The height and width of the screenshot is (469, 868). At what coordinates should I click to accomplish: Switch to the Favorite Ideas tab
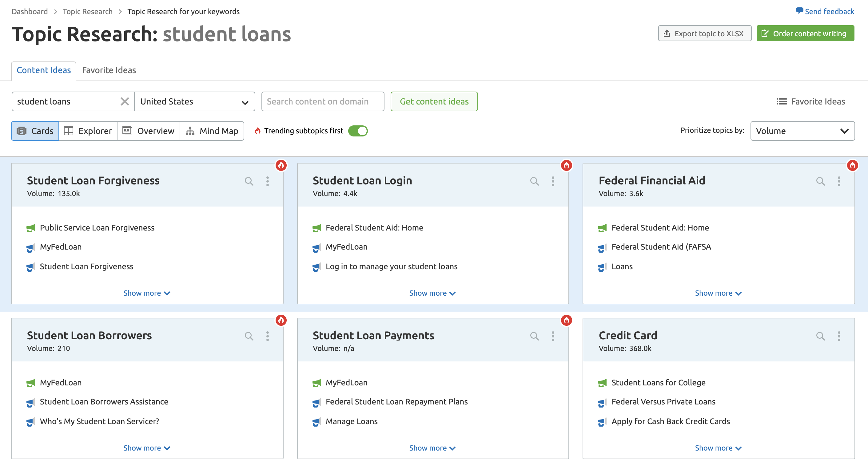point(109,70)
